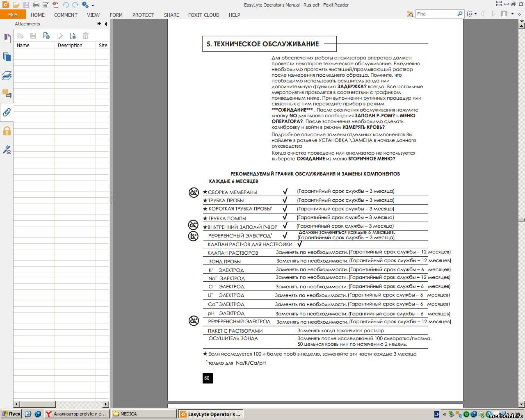Open the Digital Signatures panel
This screenshot has width=525, height=420.
tap(7, 150)
